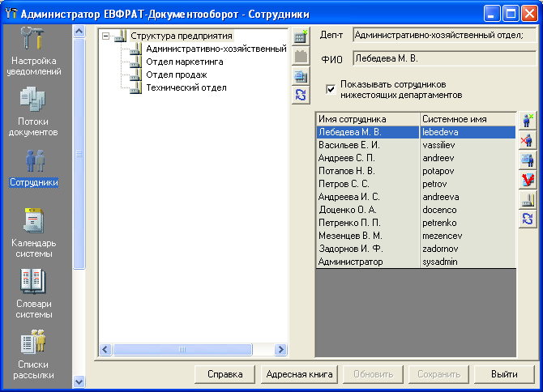Open Потоки документов section

click(33, 112)
